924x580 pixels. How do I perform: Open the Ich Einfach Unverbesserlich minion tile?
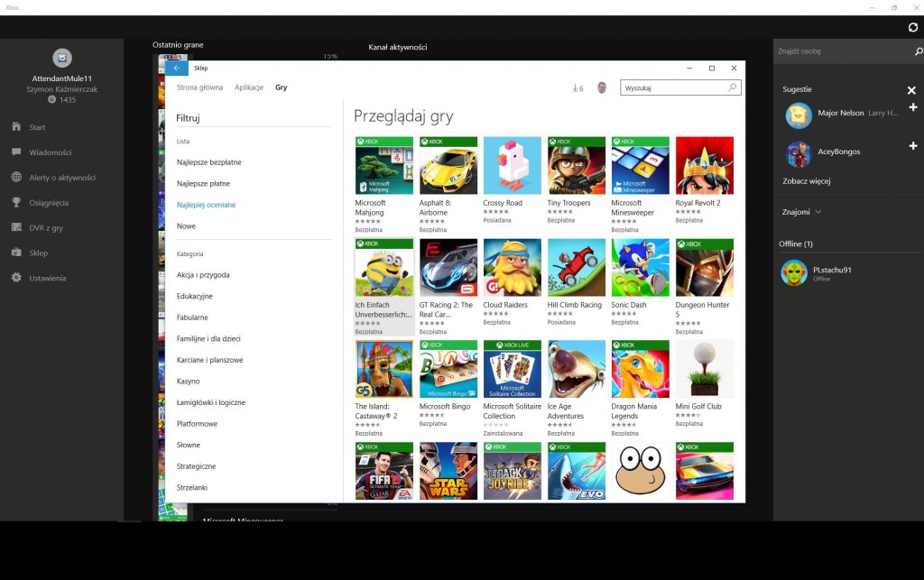tap(383, 267)
